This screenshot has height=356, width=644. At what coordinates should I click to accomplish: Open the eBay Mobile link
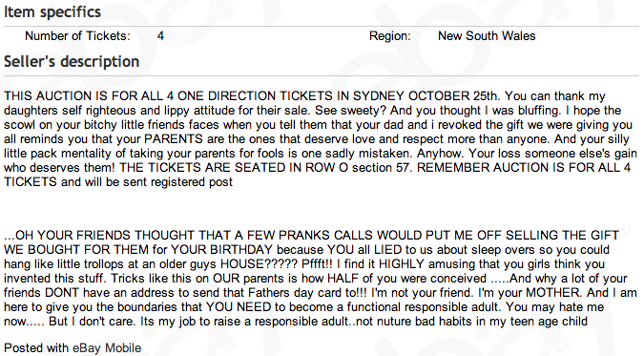pyautogui.click(x=107, y=348)
